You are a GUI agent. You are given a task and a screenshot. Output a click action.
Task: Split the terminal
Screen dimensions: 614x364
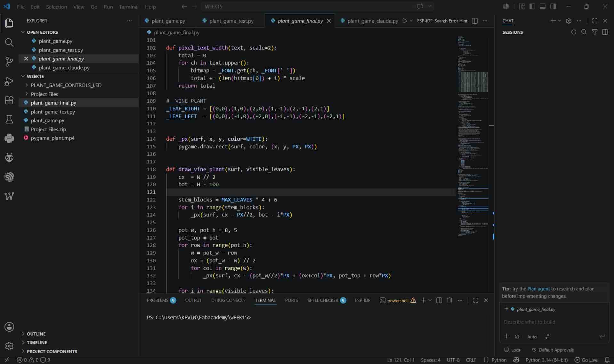(x=439, y=300)
